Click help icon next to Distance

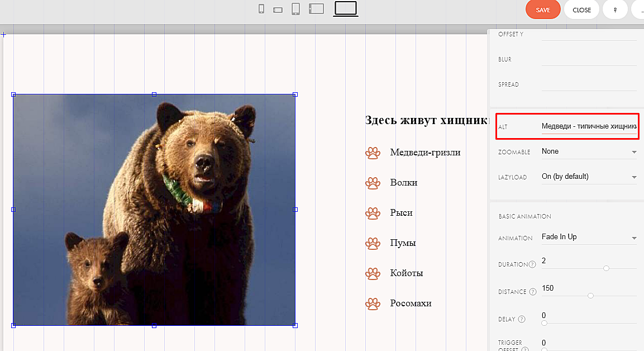point(532,292)
